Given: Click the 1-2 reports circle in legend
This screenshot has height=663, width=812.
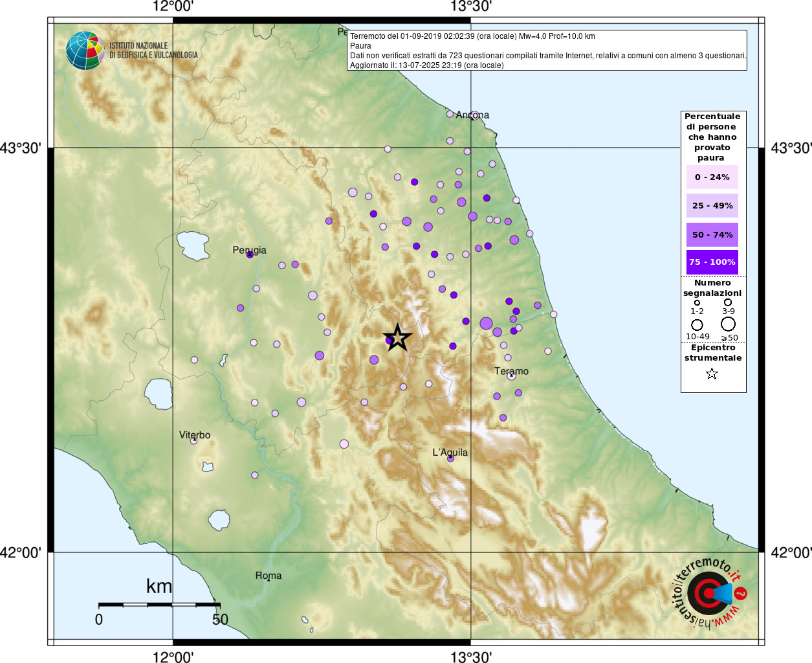Looking at the screenshot, I should click(x=697, y=302).
